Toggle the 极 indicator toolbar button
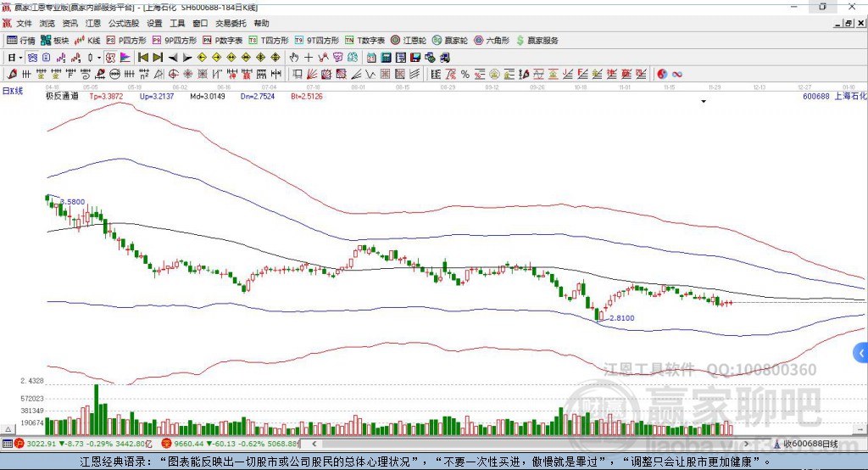 click(x=110, y=58)
